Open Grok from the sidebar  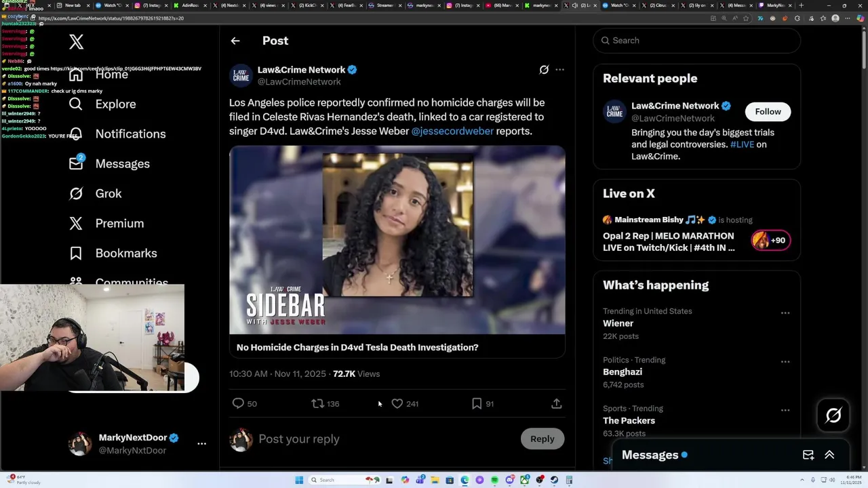[x=96, y=194]
